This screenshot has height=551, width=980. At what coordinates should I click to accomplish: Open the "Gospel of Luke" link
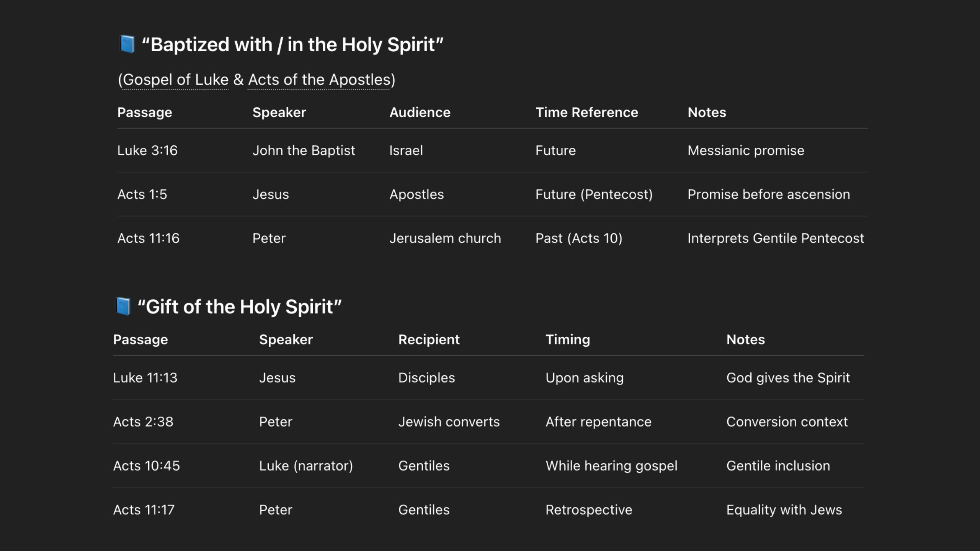coord(175,80)
